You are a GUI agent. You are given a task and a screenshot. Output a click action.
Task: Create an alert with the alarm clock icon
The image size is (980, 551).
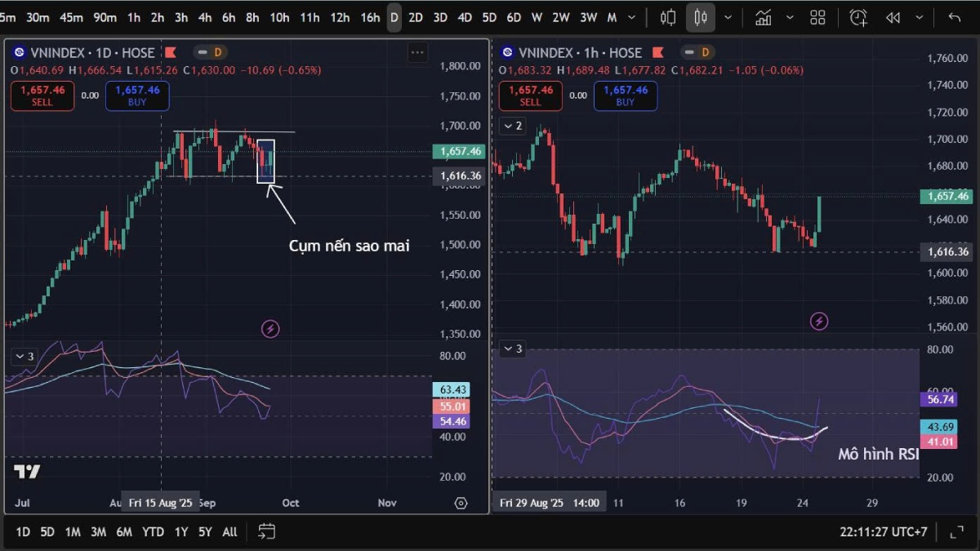click(x=858, y=17)
